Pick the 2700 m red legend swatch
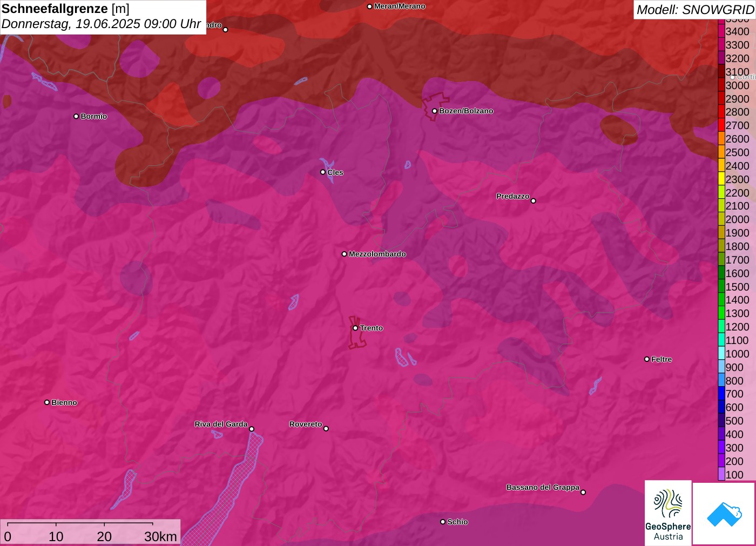Screen dimensions: 756x546 tap(721, 125)
